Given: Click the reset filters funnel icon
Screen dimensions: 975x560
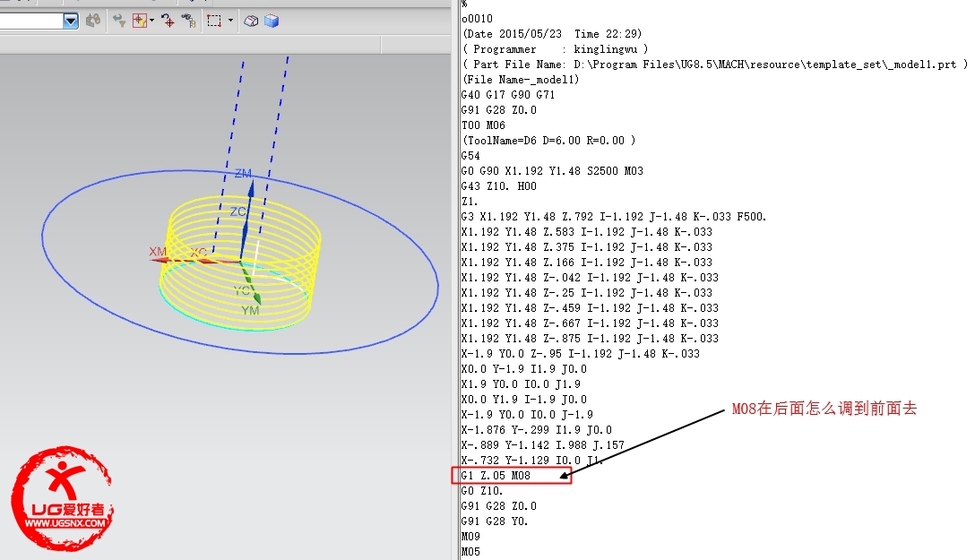Looking at the screenshot, I should pos(119,22).
